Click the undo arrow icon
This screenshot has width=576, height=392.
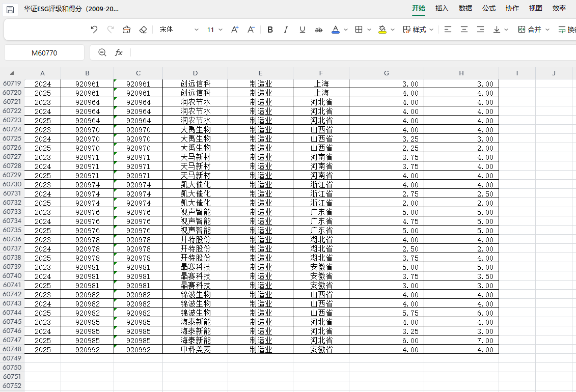[94, 30]
